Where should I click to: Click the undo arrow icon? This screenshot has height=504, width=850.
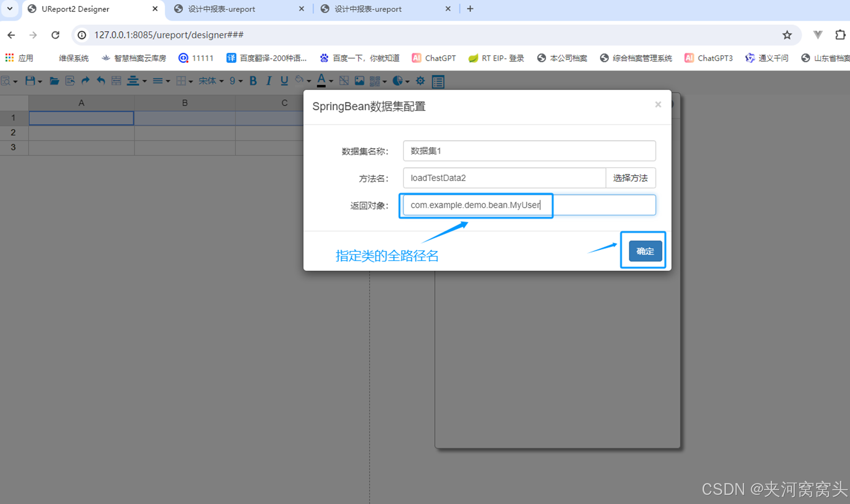[x=101, y=81]
